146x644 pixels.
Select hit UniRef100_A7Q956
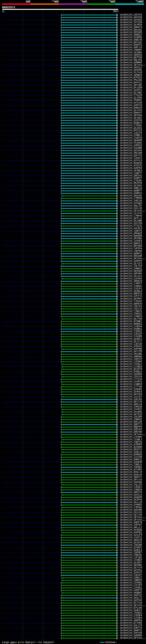coord(131,37)
